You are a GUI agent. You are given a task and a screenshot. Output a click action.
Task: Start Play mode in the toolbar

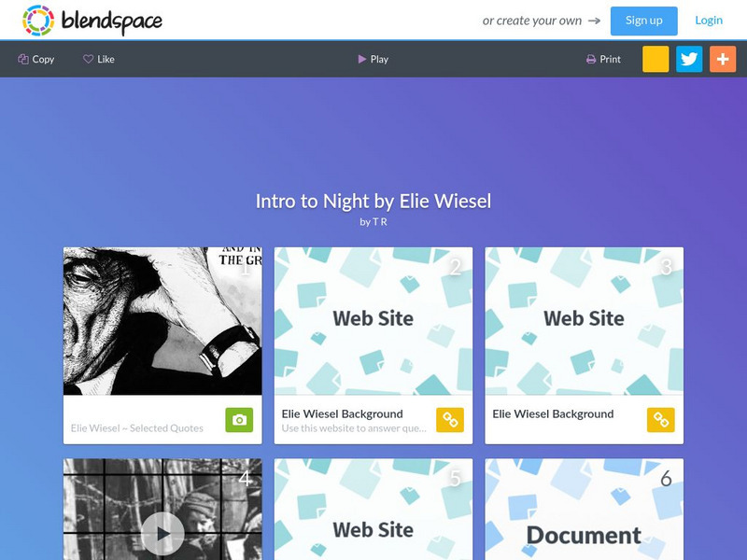[373, 59]
